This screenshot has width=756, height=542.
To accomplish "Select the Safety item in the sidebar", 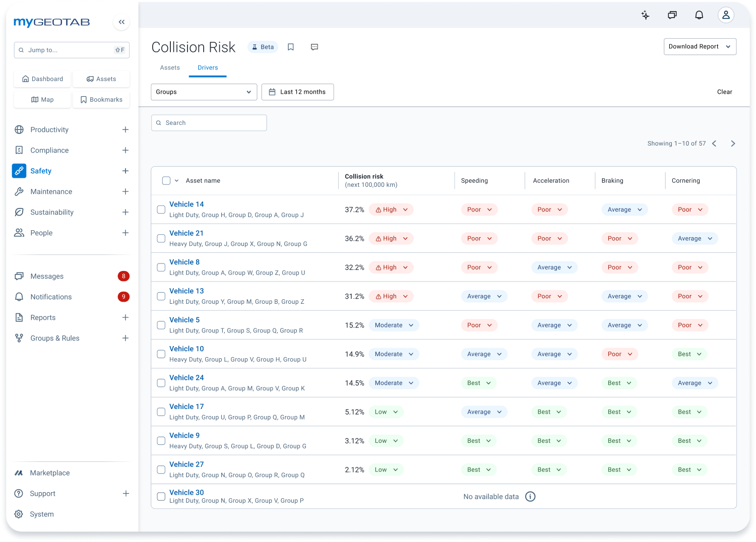I will click(x=41, y=171).
